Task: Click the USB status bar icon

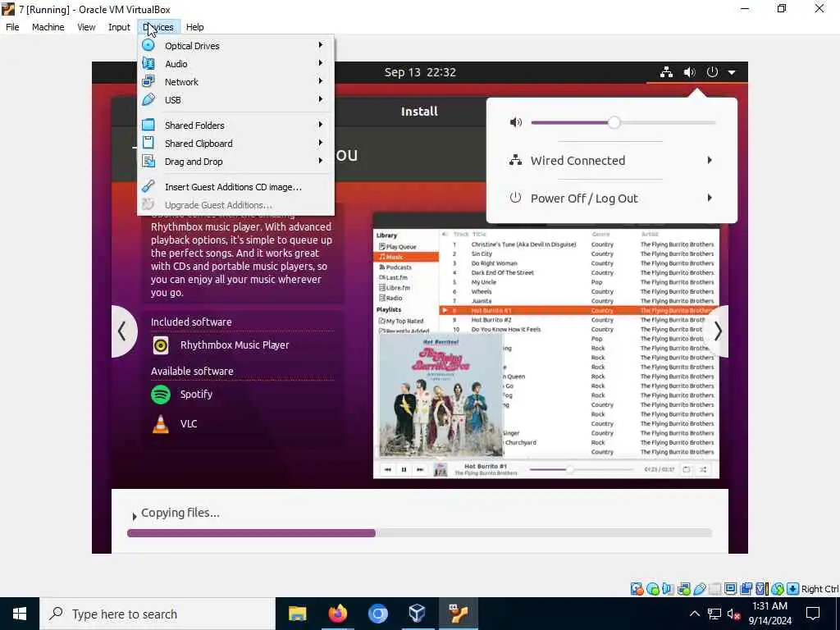Action: click(x=699, y=589)
